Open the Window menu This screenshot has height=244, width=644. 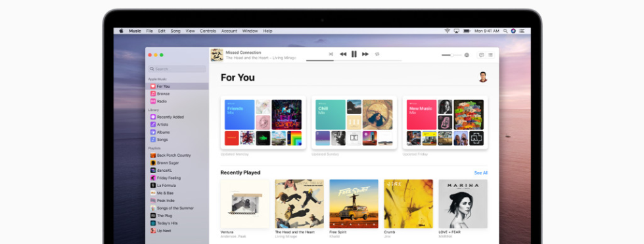pos(250,31)
